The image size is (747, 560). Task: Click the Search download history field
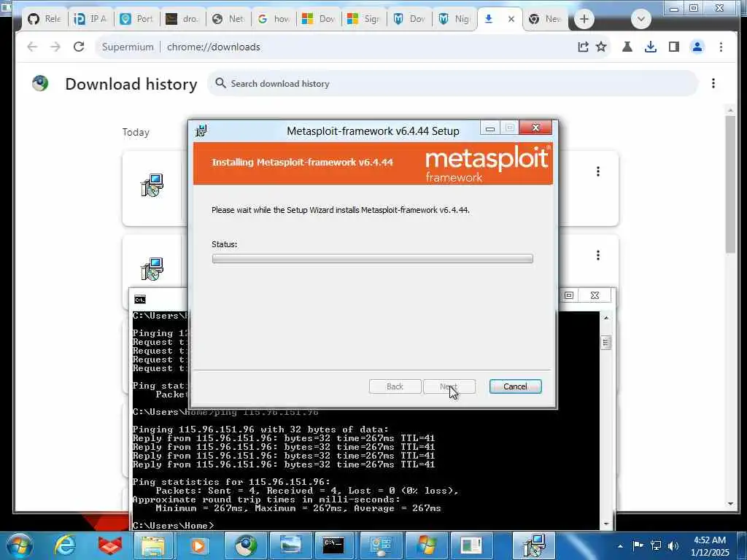coord(452,83)
